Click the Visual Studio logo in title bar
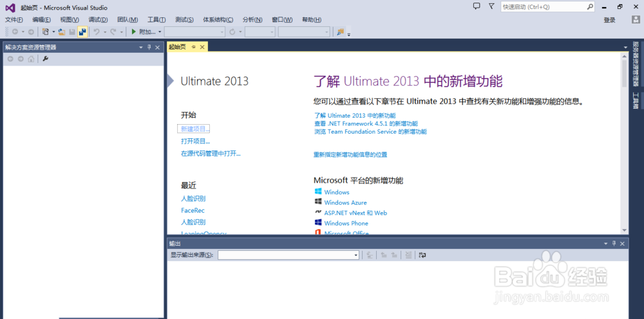Image resolution: width=644 pixels, height=319 pixels. coord(10,7)
